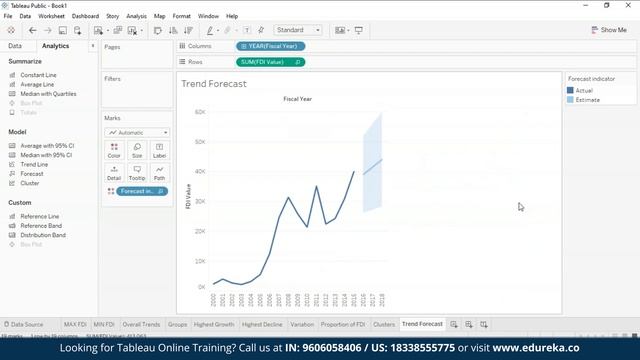
Task: Select Forecast under Model
Action: (32, 174)
